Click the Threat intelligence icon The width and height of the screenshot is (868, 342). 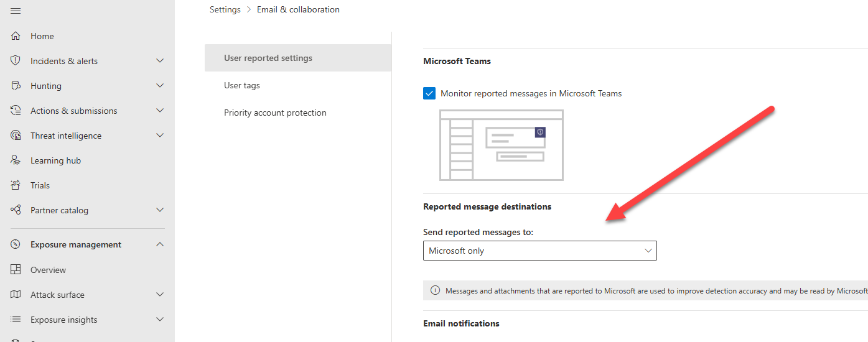[16, 136]
